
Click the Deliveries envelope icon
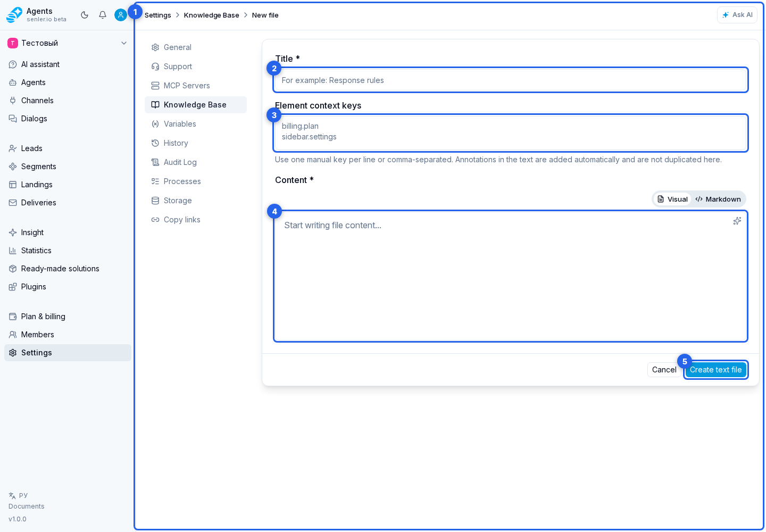(13, 203)
